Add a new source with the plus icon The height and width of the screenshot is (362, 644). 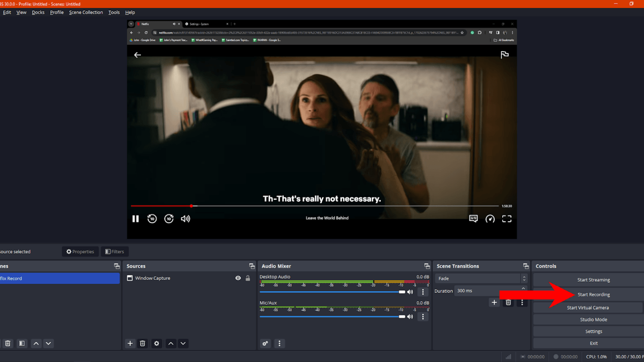point(130,343)
